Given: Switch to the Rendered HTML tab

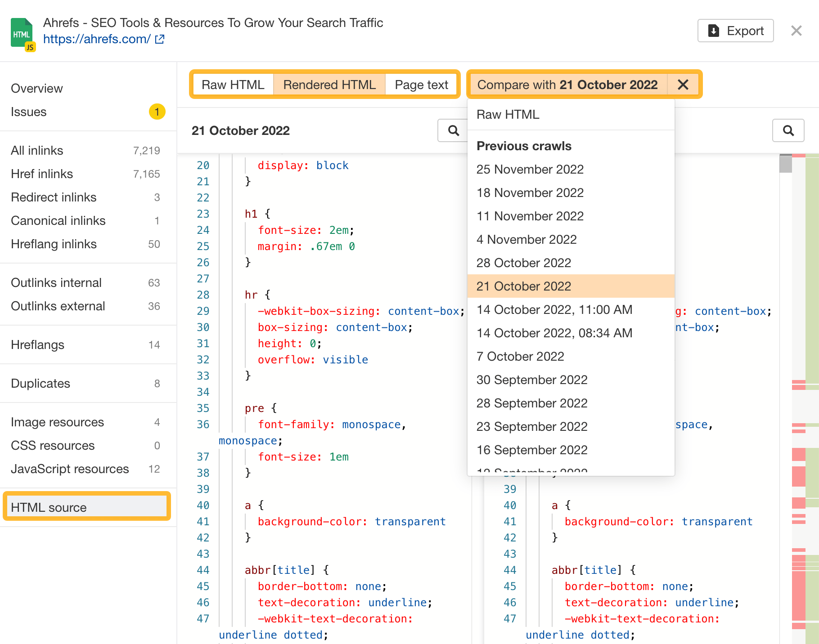Looking at the screenshot, I should 329,85.
